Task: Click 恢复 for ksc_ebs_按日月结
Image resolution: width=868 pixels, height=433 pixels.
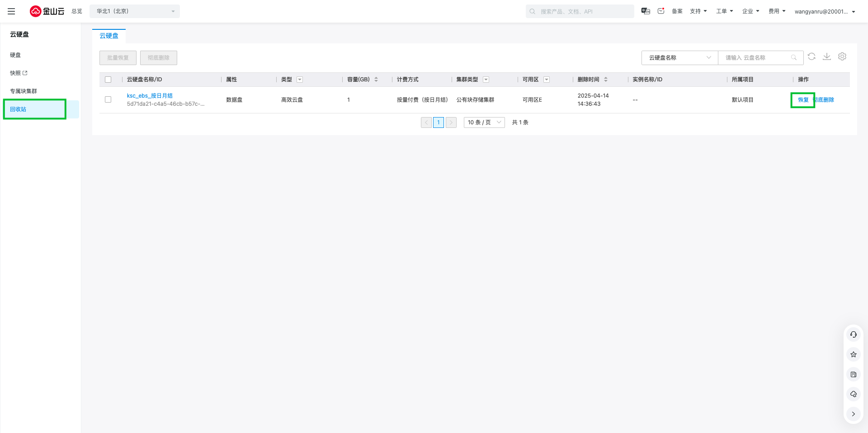Action: point(803,100)
